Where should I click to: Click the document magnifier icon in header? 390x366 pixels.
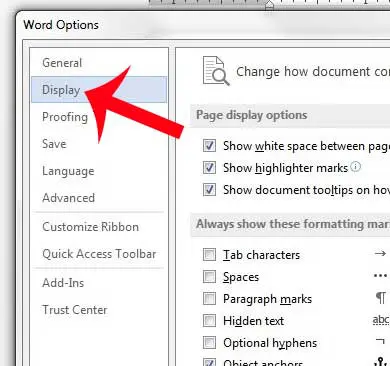pos(216,71)
